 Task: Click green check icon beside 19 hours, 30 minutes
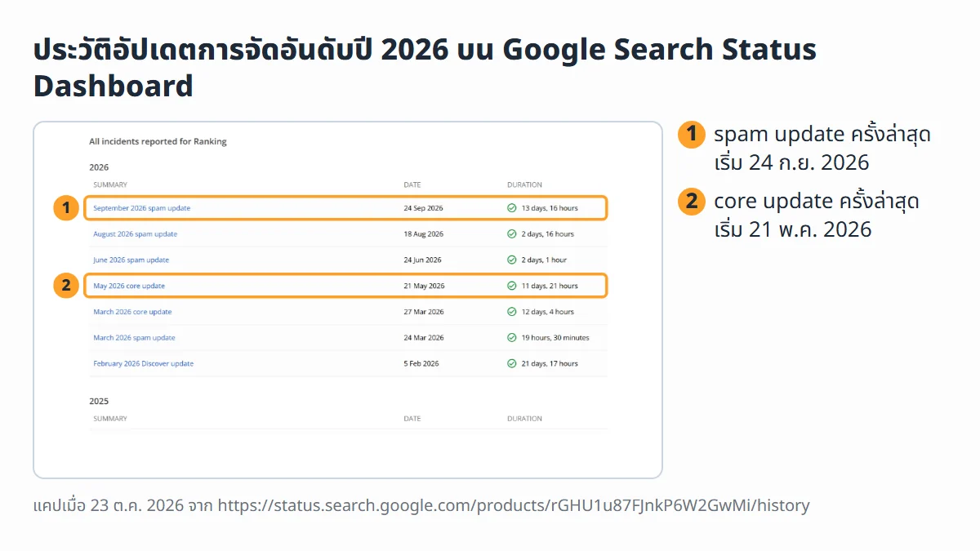click(x=512, y=338)
